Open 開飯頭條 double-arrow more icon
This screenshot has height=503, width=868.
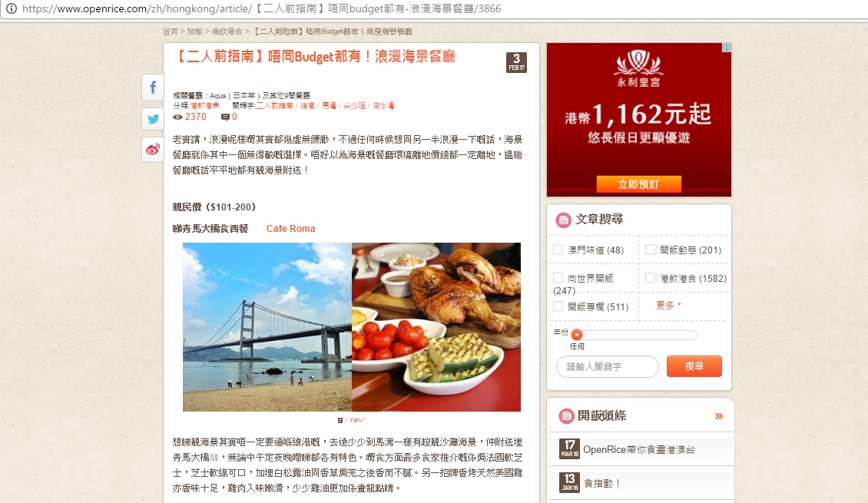click(718, 416)
